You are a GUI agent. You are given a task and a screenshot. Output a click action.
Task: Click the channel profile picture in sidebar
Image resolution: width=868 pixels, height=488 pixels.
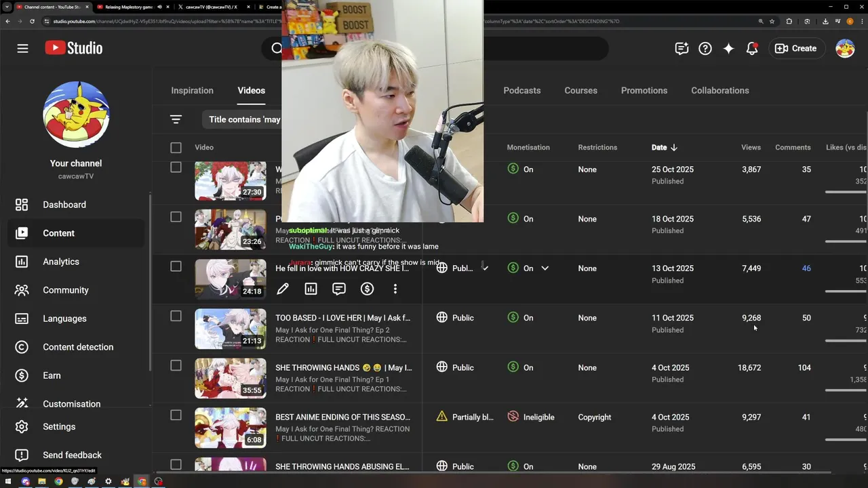tap(76, 115)
